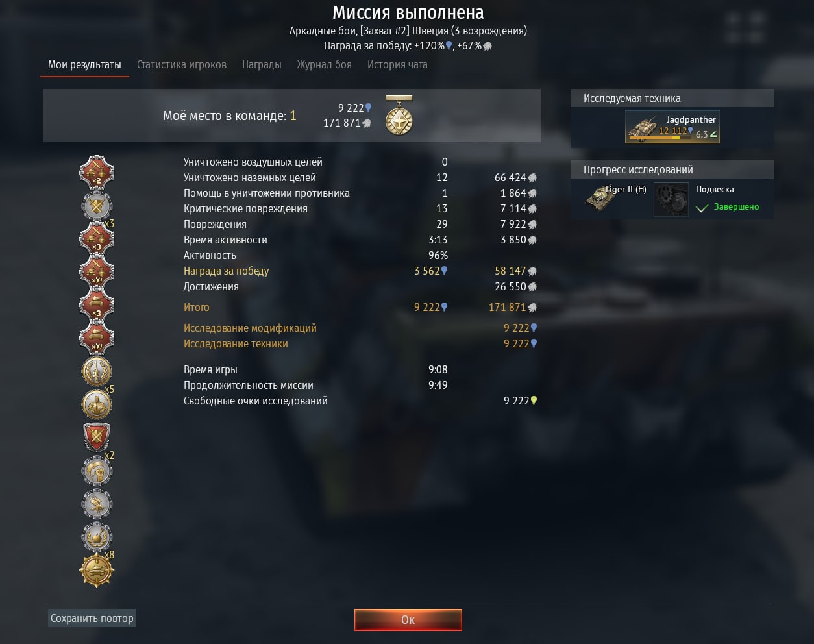Viewport: 814px width, 644px height.
Task: Open the Награды tab
Action: [262, 64]
